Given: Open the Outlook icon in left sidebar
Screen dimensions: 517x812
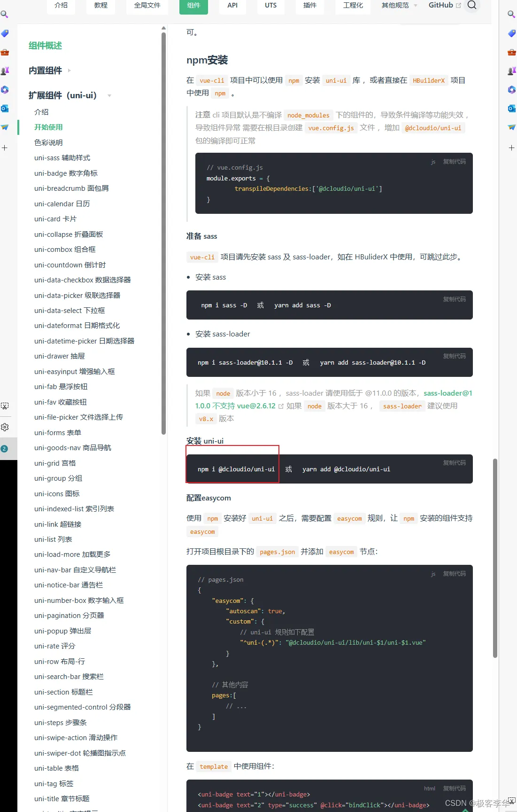Looking at the screenshot, I should [x=5, y=109].
